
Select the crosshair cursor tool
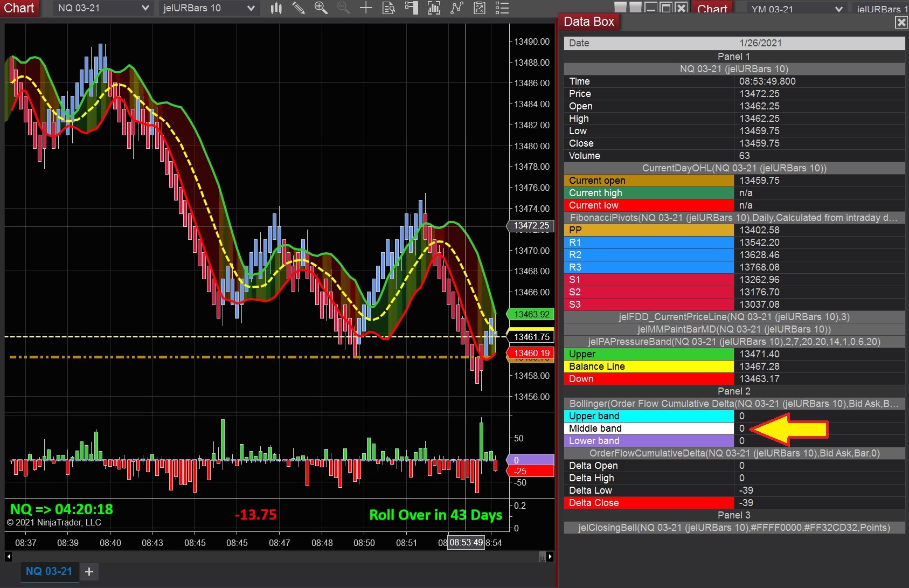pos(366,8)
